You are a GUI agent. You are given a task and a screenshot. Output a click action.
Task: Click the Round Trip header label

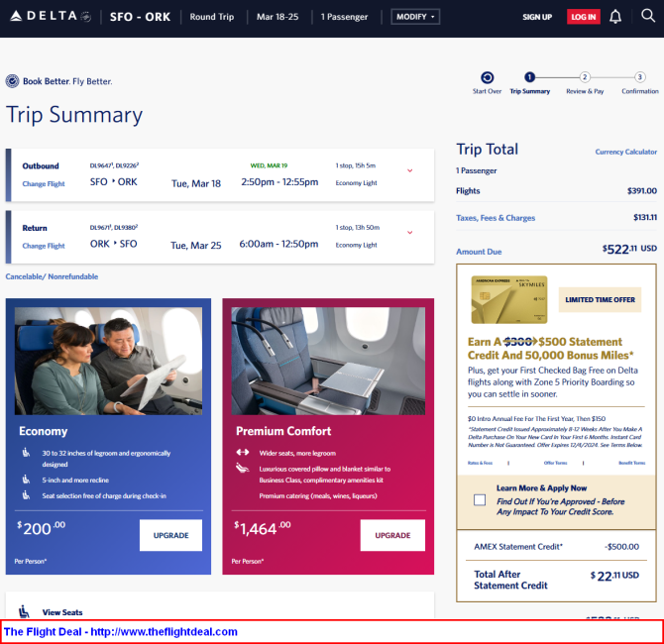[212, 17]
